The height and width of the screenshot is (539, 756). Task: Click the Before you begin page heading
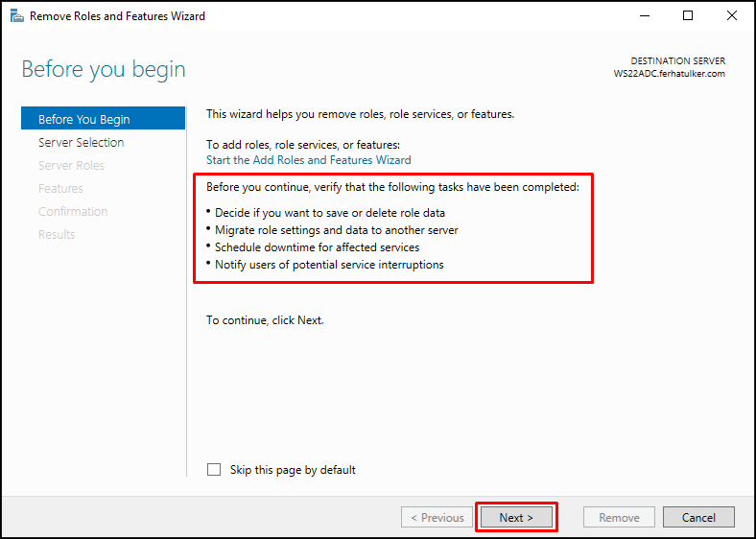tap(104, 70)
